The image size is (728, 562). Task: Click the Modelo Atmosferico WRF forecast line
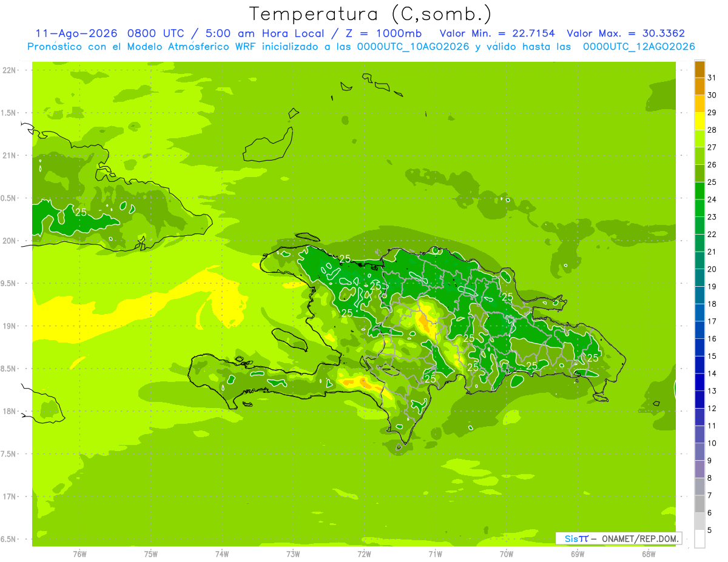coord(361,47)
